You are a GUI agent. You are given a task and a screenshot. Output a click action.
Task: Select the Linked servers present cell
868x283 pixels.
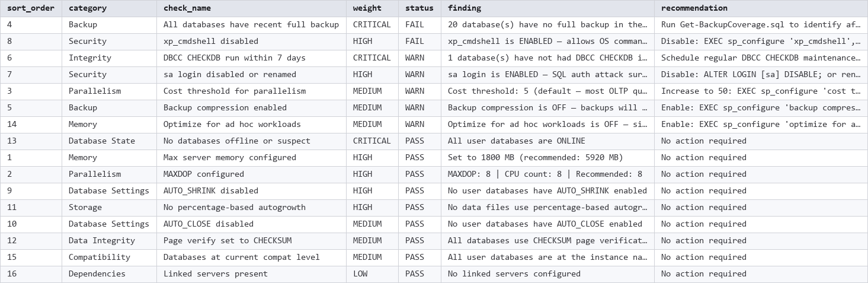(x=251, y=274)
